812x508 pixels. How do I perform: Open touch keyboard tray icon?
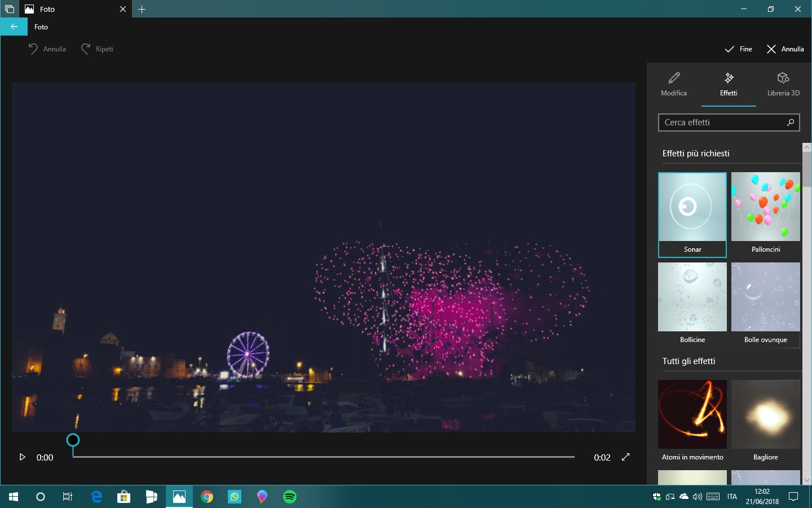click(x=713, y=497)
